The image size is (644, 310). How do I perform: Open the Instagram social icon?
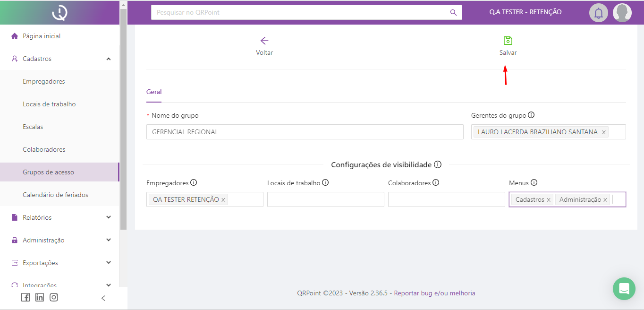coord(54,297)
